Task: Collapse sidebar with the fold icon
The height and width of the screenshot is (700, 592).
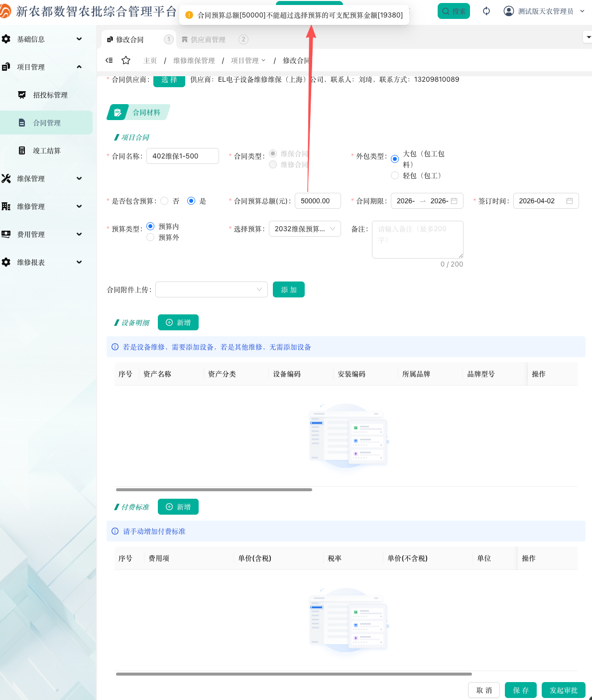Action: 109,60
